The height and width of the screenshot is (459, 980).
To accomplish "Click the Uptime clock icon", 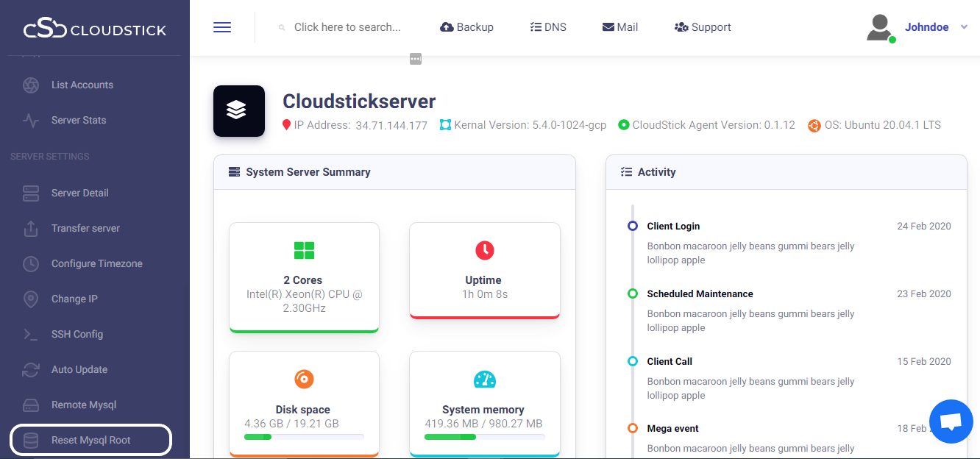I will point(484,250).
